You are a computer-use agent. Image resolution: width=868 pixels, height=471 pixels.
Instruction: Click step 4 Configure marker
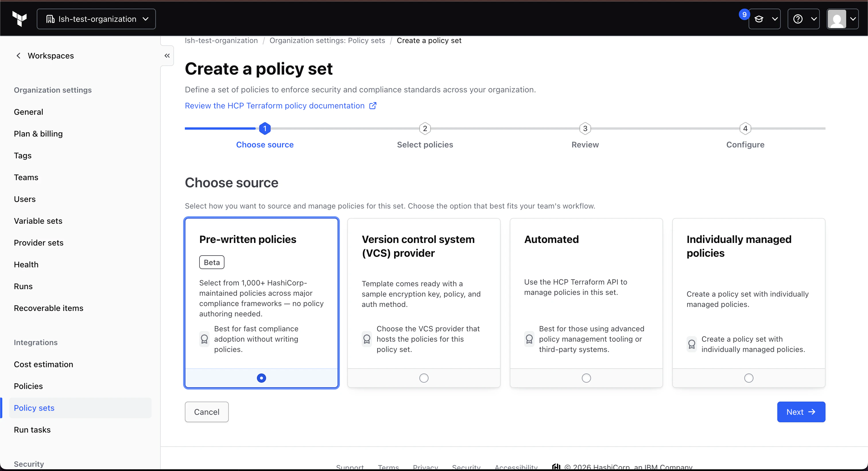(x=745, y=128)
